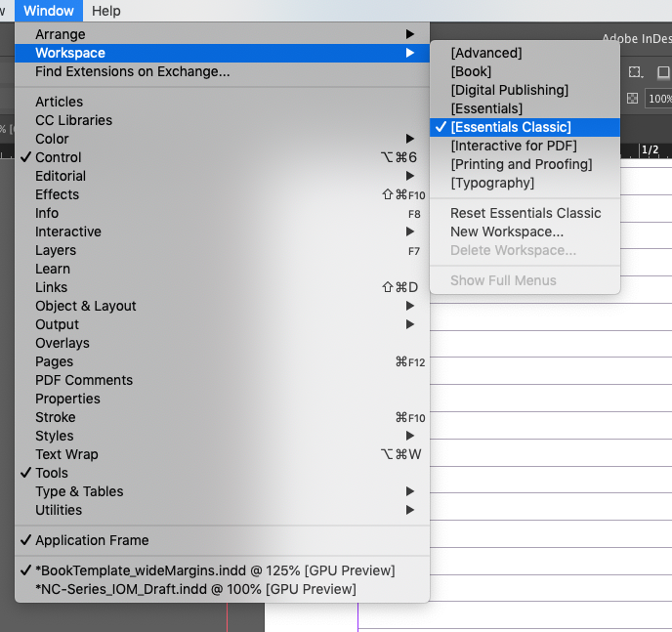The image size is (672, 632).
Task: Select the [Interactive for PDF] workspace
Action: tap(525, 146)
